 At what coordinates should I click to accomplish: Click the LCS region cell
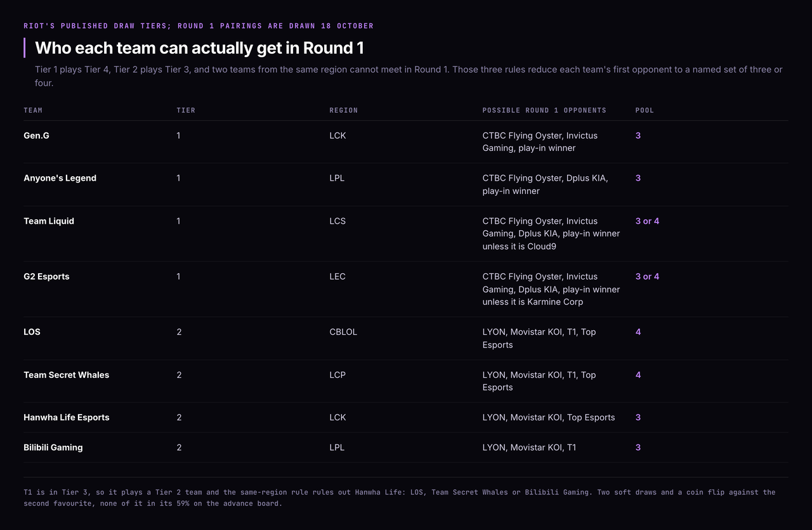(337, 221)
